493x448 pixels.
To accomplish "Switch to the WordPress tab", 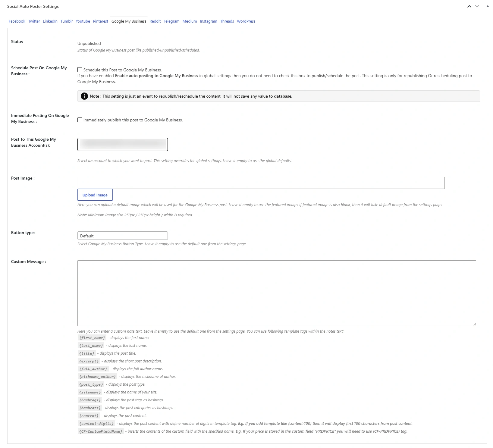I will click(x=246, y=21).
